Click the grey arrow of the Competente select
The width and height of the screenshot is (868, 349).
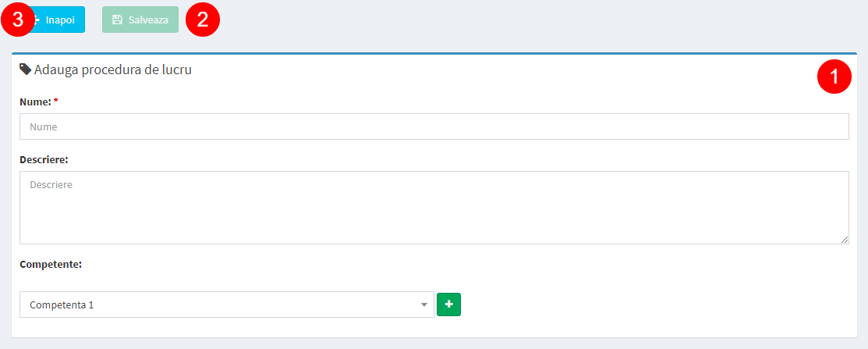(x=424, y=304)
